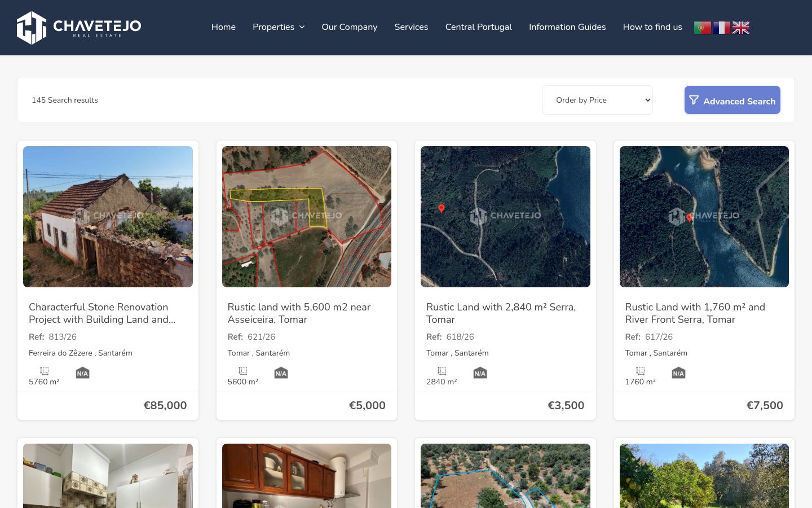812x508 pixels.
Task: Open the Our Company page
Action: pos(350,27)
